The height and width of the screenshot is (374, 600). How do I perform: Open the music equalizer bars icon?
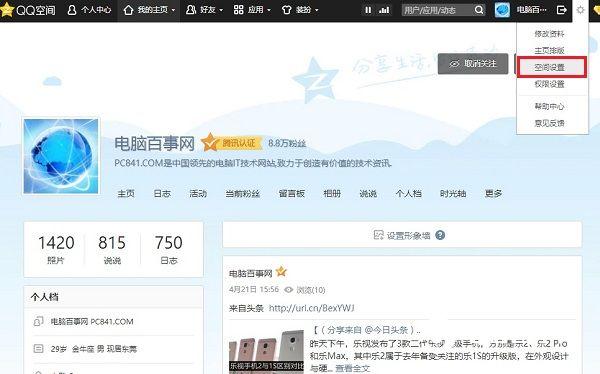pyautogui.click(x=384, y=10)
